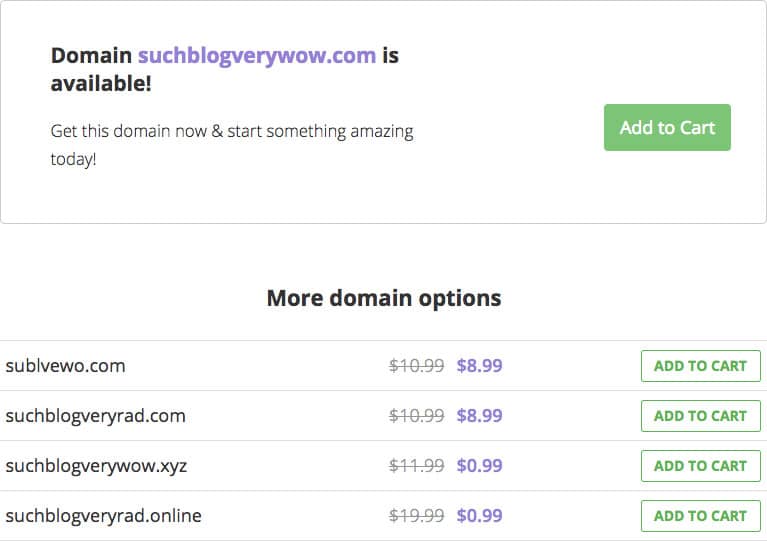Click the crossed-out $19.99 price
This screenshot has width=767, height=541.
(416, 516)
